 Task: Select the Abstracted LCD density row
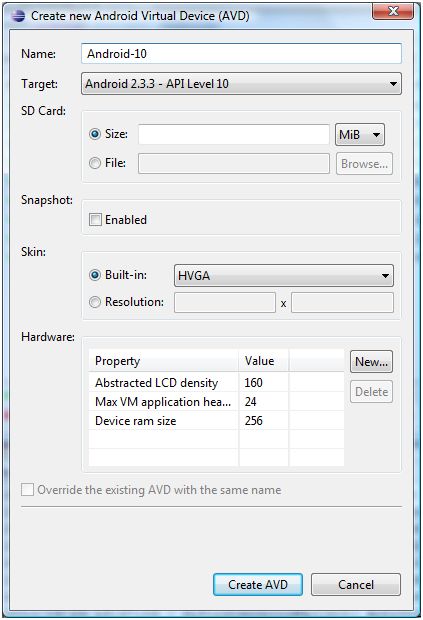tap(216, 382)
